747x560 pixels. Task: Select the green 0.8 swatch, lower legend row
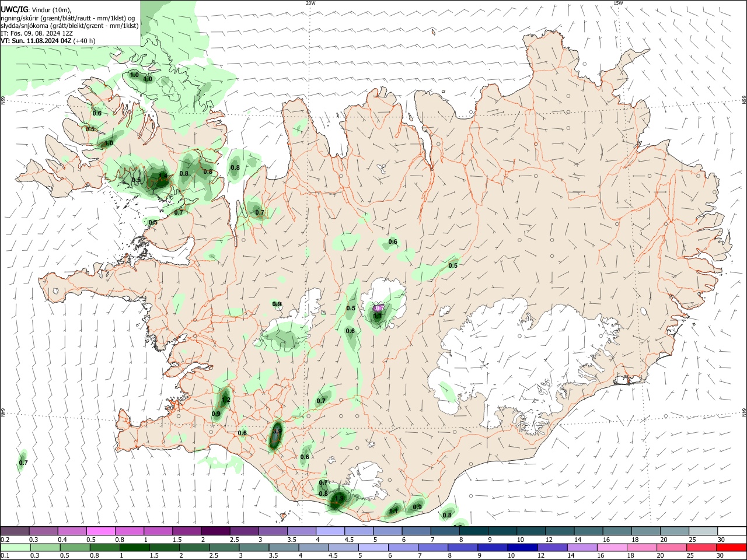[x=104, y=547]
